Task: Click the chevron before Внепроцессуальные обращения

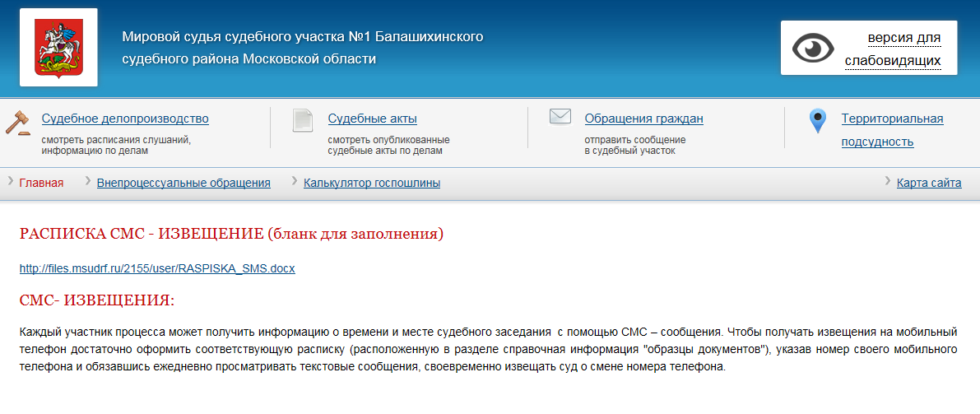Action: click(87, 181)
